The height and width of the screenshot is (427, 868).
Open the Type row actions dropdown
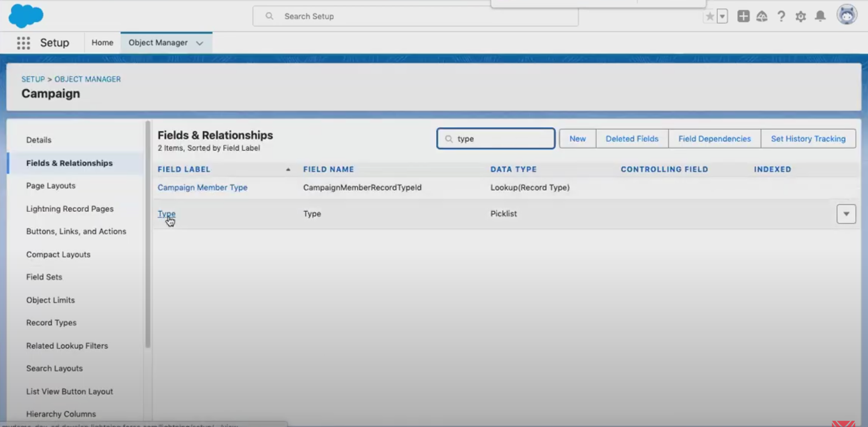[x=846, y=214]
